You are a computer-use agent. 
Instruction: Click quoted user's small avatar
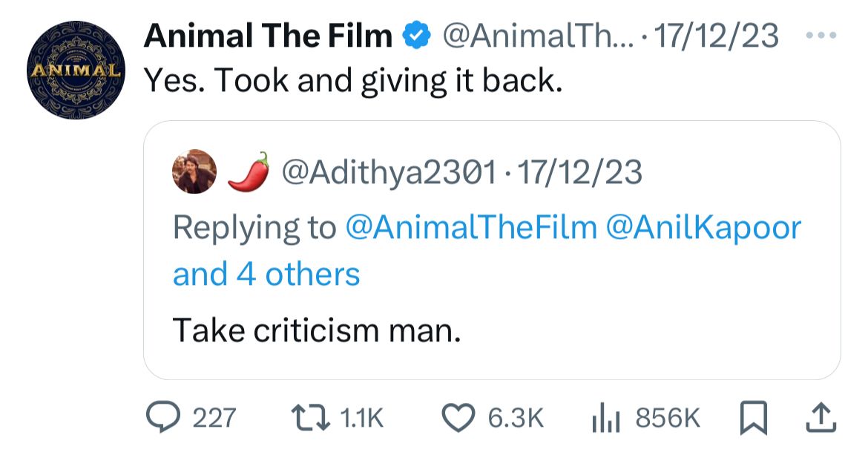click(x=194, y=172)
